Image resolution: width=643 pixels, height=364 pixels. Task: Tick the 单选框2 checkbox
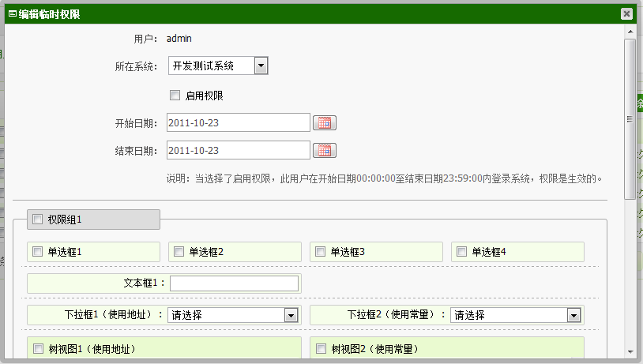click(179, 251)
